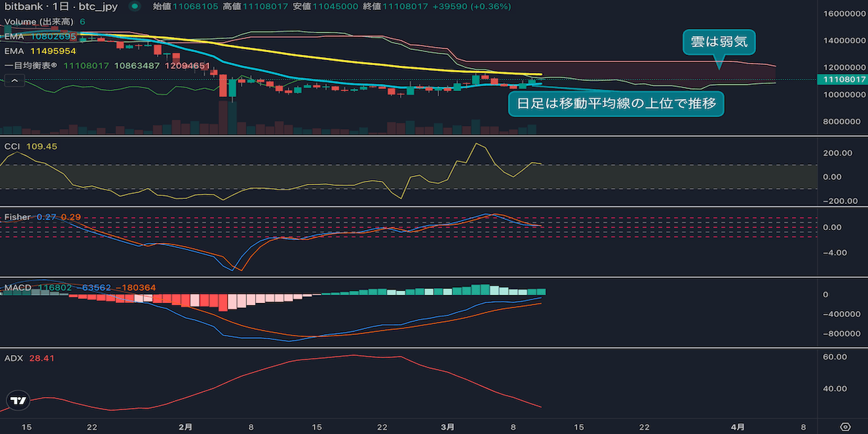Click the 4月 marker on time axis

[738, 426]
